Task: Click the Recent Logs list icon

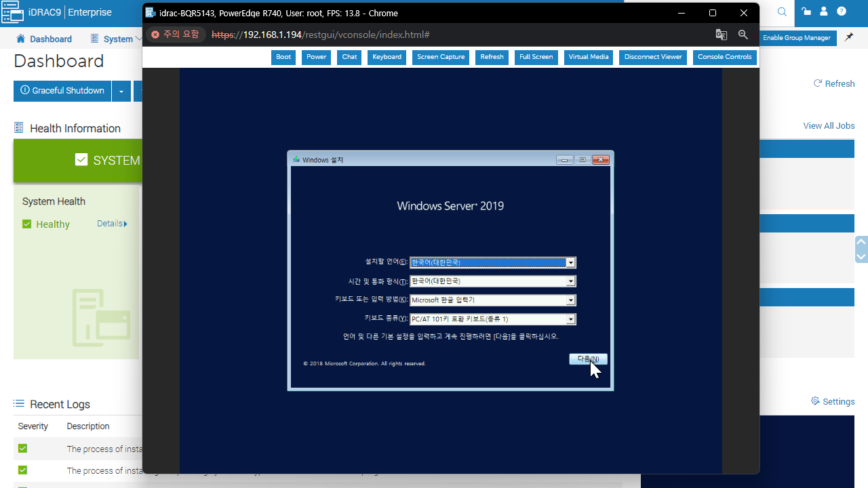Action: [x=19, y=404]
